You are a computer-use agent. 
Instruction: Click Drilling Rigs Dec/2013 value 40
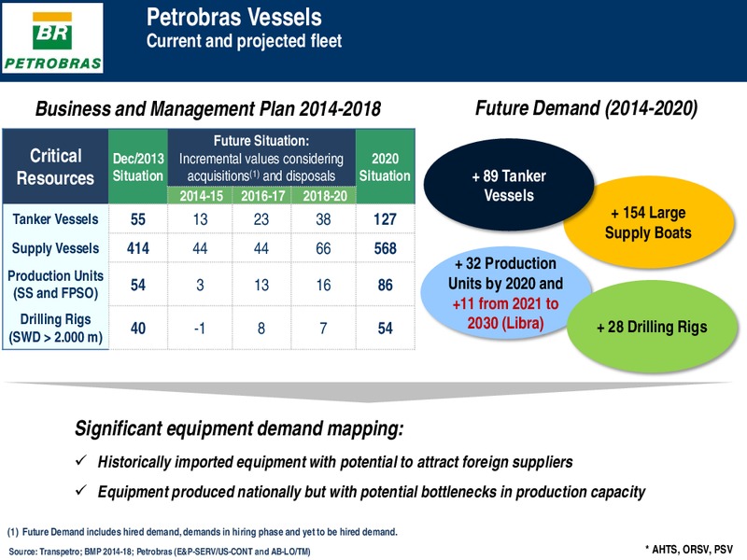138,329
